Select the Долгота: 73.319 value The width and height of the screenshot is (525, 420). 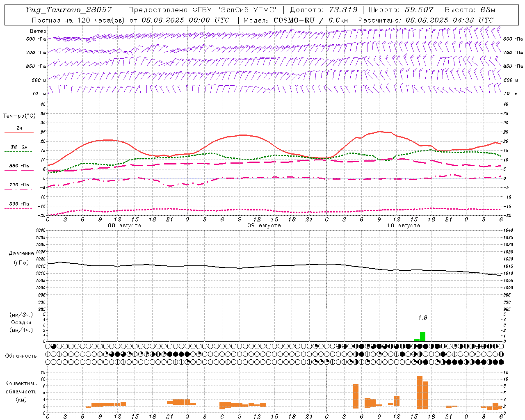coord(324,10)
